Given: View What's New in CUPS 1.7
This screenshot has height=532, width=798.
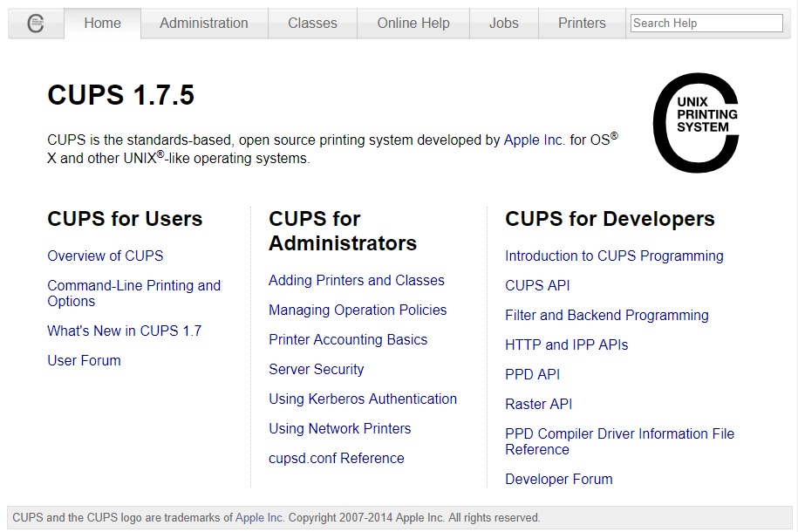Looking at the screenshot, I should (124, 331).
